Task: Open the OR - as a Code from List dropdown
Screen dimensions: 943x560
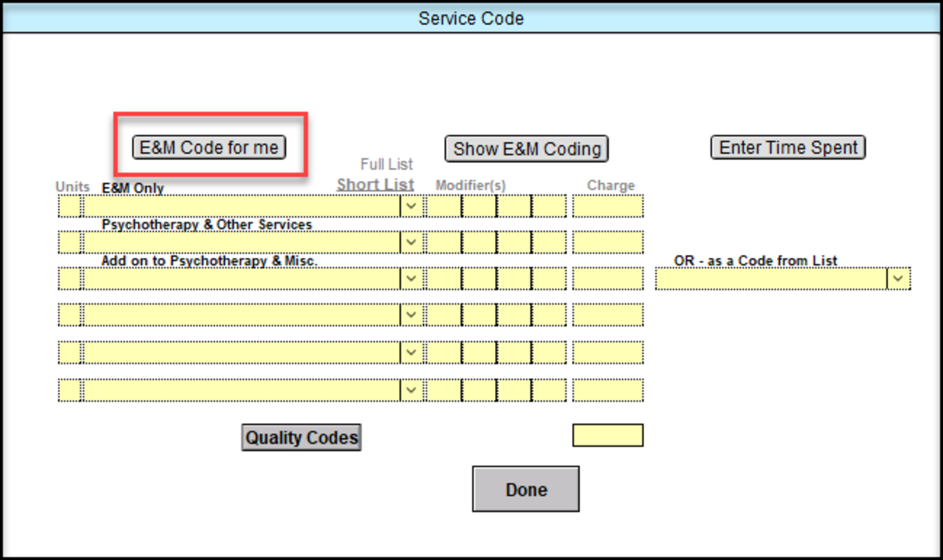Action: [898, 278]
